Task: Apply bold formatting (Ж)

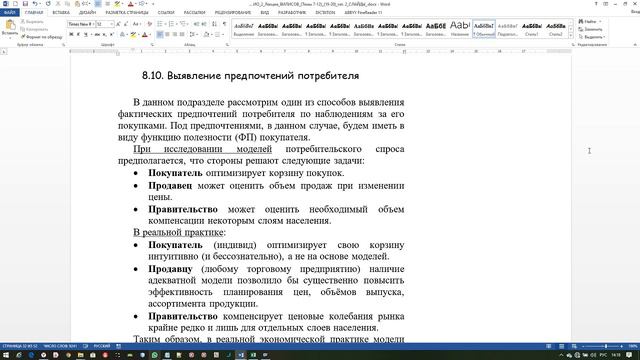Action: click(71, 35)
